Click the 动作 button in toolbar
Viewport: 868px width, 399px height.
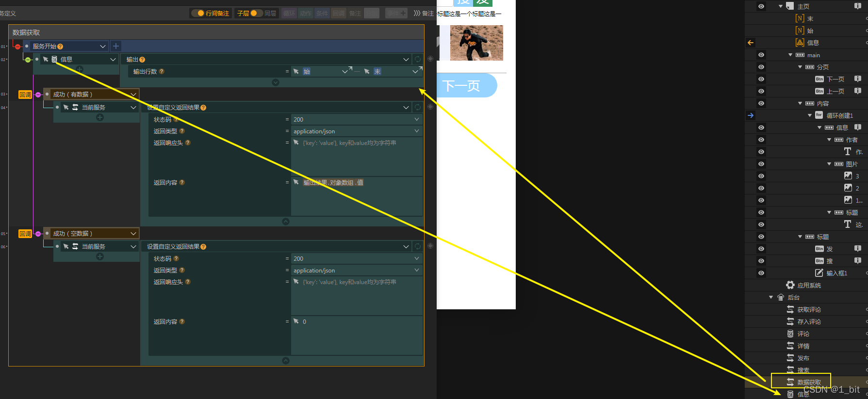click(306, 13)
